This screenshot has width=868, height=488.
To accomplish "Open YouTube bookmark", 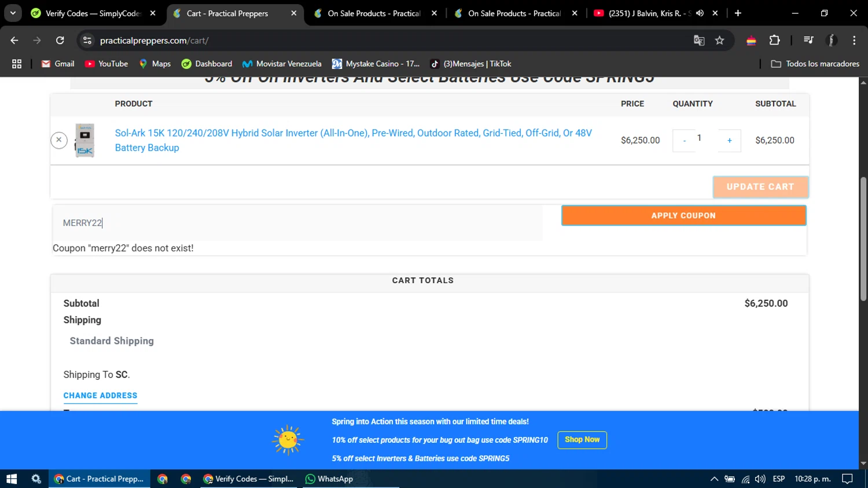I will (x=106, y=64).
